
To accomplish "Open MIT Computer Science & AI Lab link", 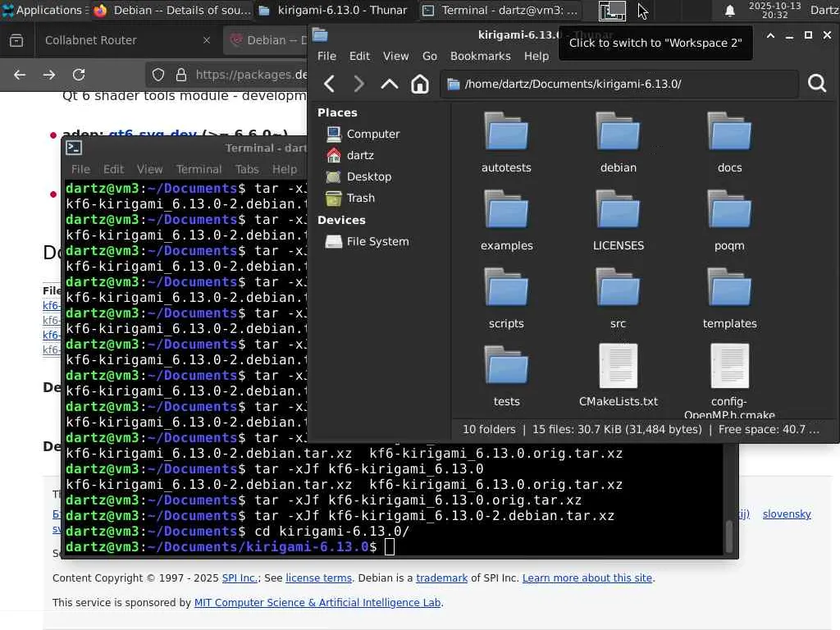I will click(317, 603).
